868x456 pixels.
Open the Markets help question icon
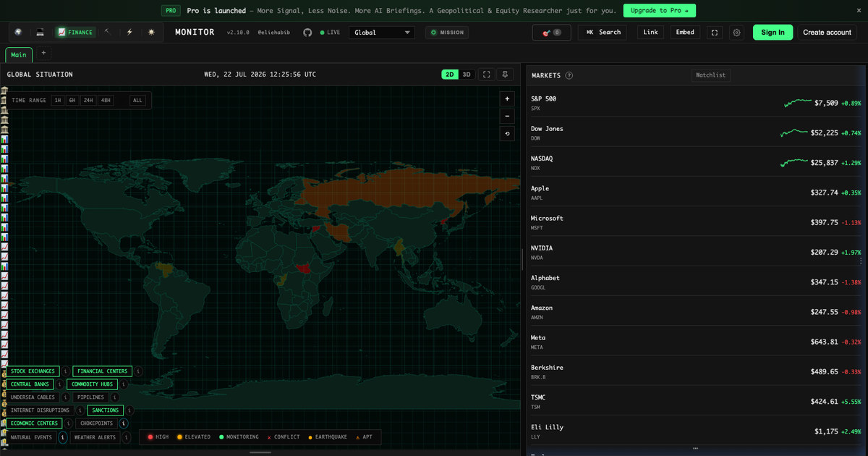coord(569,75)
